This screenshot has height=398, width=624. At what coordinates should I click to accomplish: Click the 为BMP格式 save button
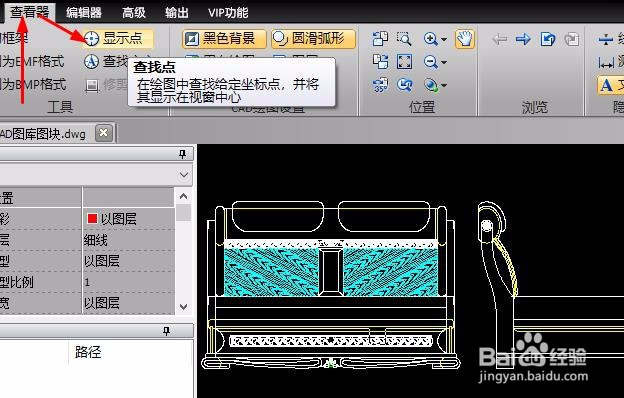[33, 84]
